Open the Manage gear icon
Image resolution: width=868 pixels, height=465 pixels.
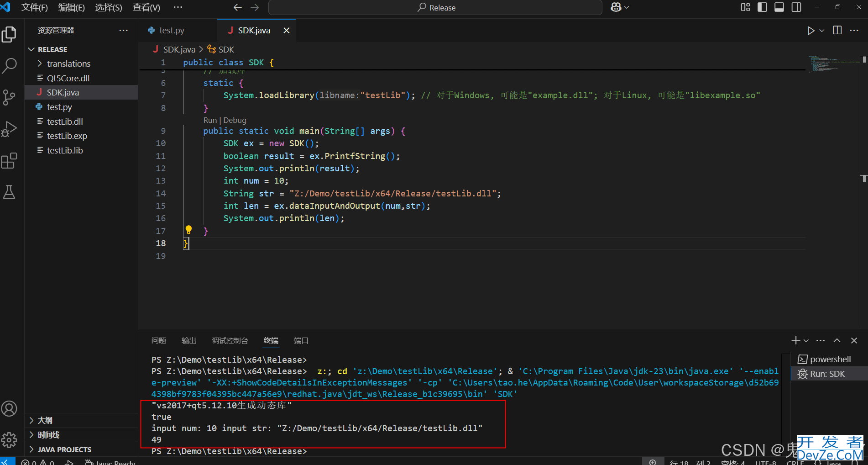click(9, 440)
